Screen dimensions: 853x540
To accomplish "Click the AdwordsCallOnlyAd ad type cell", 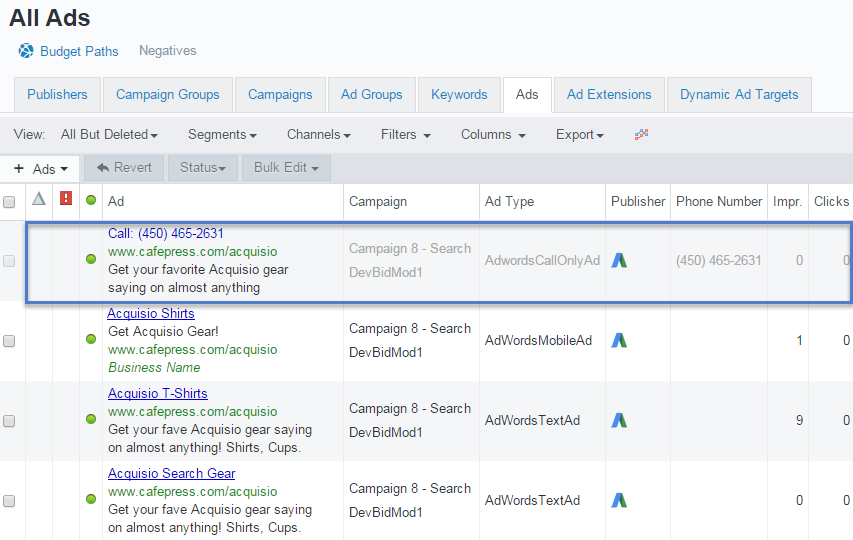I will tap(542, 260).
